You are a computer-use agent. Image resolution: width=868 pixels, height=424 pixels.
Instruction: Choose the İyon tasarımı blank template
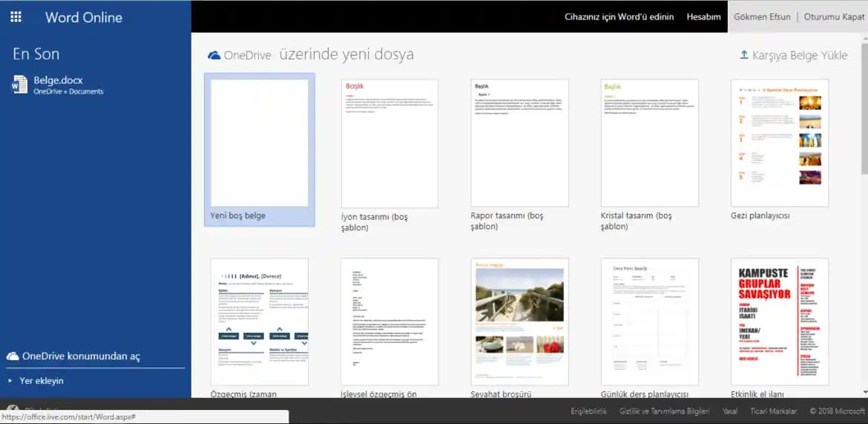[x=389, y=143]
